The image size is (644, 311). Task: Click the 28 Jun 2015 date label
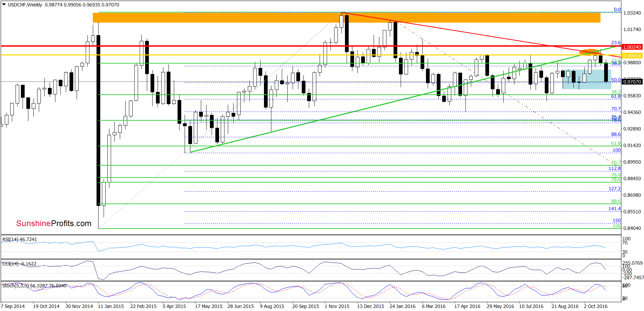(241, 306)
